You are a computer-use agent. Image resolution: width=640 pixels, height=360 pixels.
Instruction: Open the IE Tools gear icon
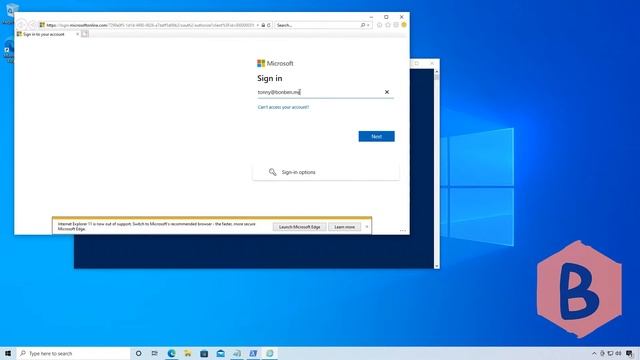pos(396,25)
